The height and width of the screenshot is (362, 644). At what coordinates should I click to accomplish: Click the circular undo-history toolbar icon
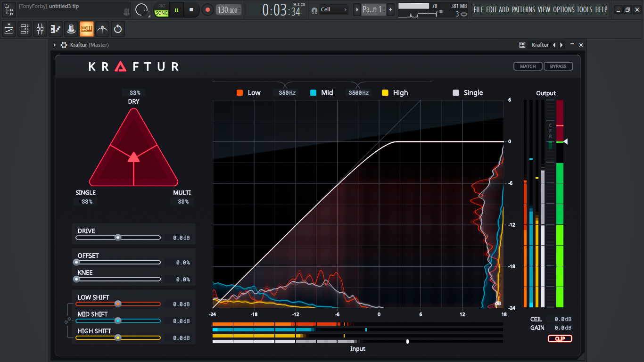tap(118, 29)
